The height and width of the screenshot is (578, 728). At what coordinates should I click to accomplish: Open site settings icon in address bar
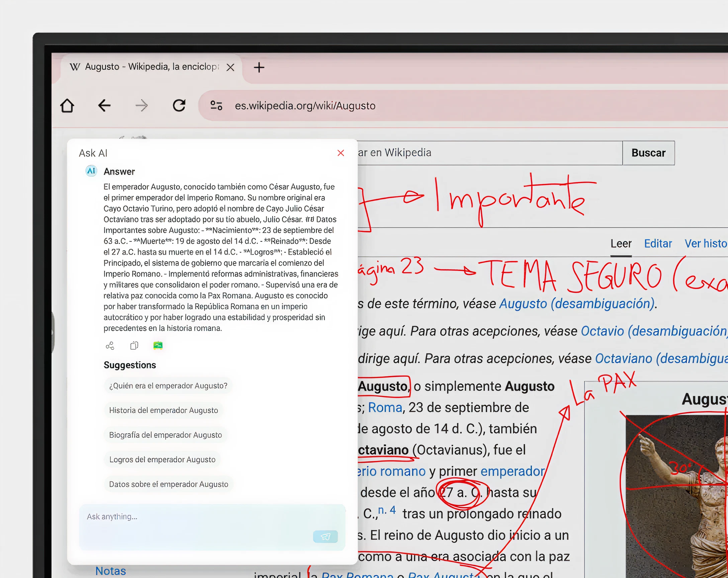point(216,106)
